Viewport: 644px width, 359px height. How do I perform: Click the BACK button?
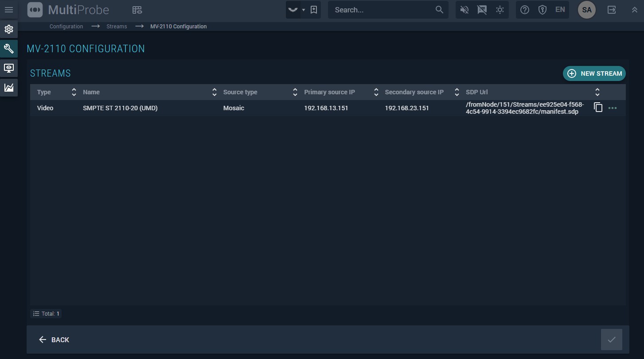click(x=54, y=340)
